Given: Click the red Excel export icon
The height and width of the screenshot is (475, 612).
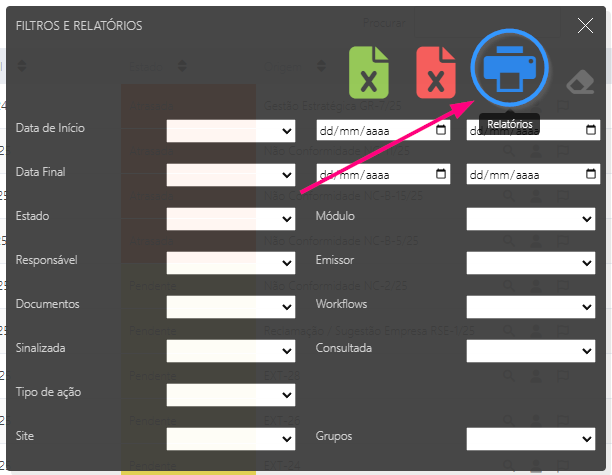Looking at the screenshot, I should (x=436, y=73).
